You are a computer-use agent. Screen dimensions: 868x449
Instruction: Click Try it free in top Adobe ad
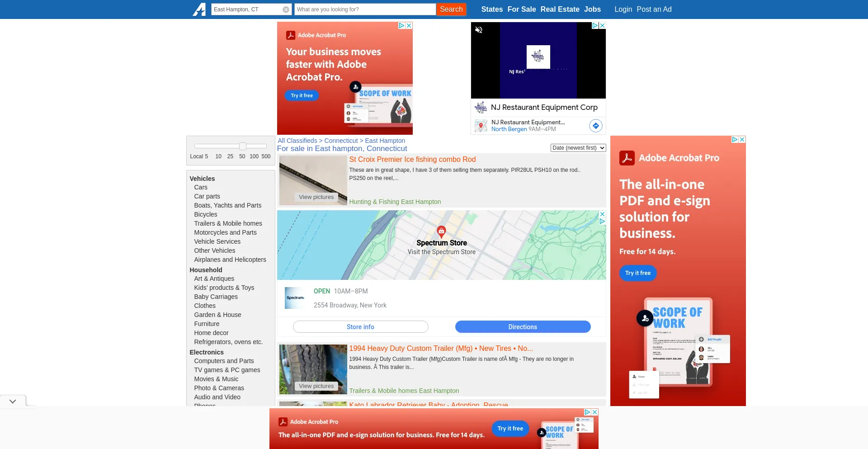(x=302, y=96)
